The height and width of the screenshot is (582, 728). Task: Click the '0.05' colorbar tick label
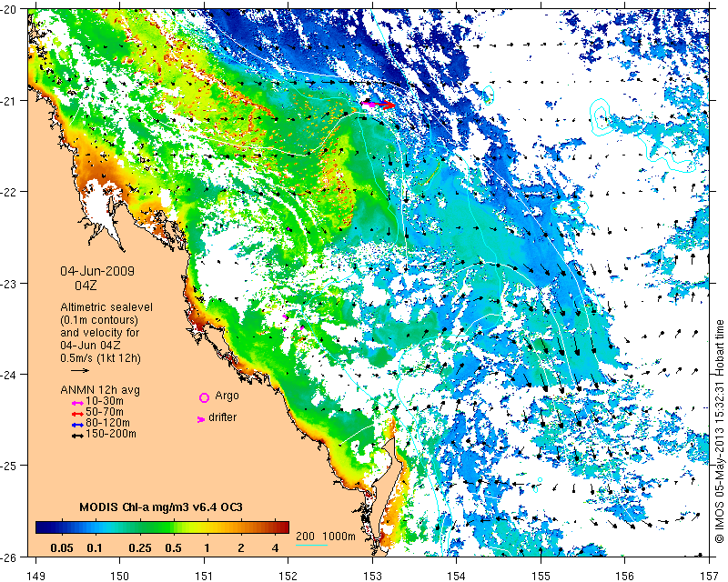[62, 548]
